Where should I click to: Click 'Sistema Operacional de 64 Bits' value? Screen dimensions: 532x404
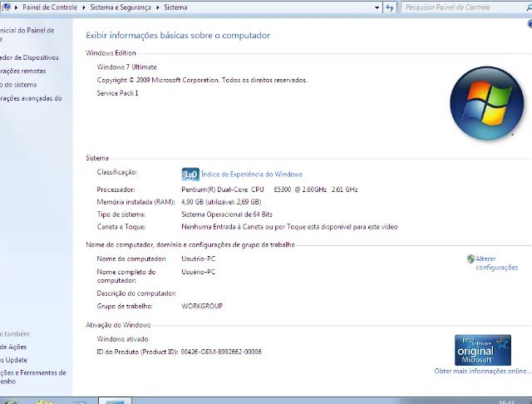[x=227, y=214]
